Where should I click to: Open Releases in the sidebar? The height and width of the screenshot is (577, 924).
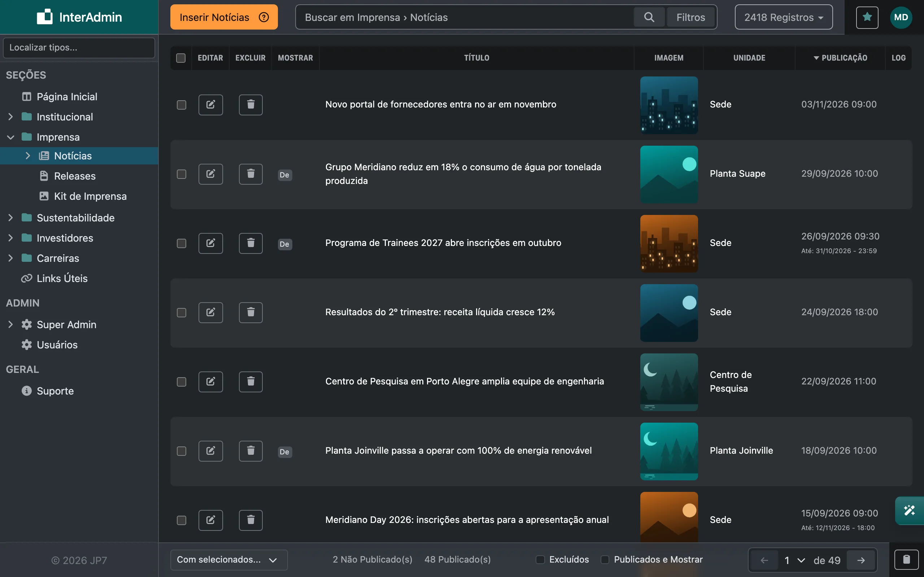[75, 176]
